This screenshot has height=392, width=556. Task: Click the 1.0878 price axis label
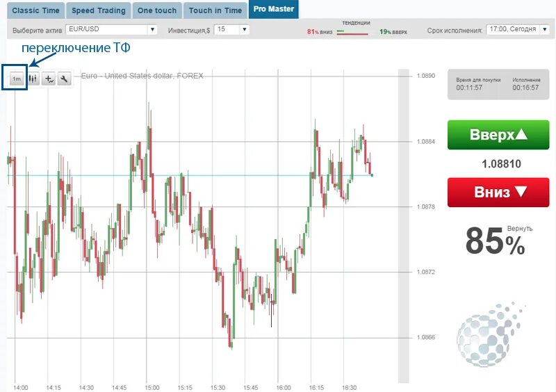(x=425, y=207)
